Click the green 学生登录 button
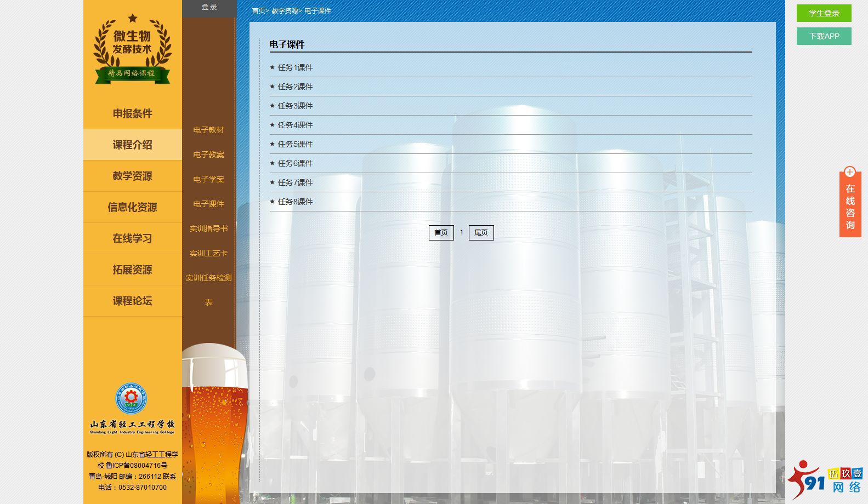This screenshot has width=868, height=504. 824,13
